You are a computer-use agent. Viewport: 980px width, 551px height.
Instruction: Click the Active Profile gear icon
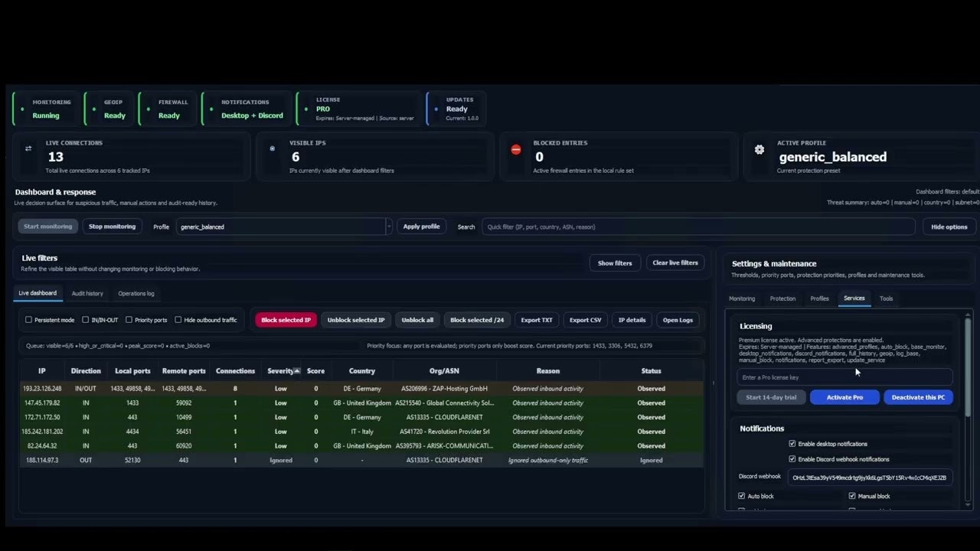pyautogui.click(x=759, y=149)
